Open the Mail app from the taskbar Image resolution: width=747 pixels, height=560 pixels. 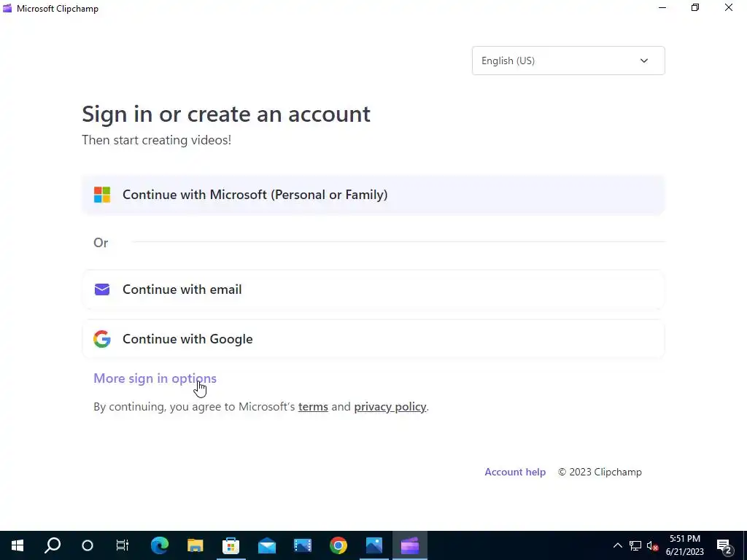tap(267, 545)
